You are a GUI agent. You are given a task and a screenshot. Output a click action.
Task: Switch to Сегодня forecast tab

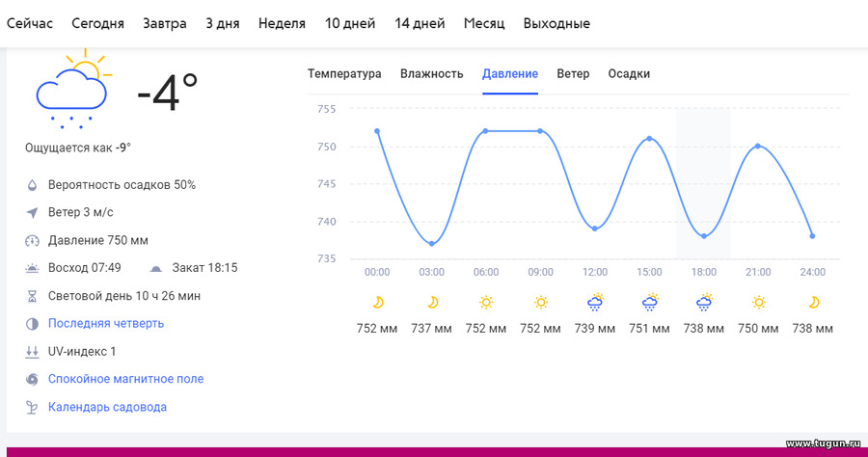coord(98,24)
